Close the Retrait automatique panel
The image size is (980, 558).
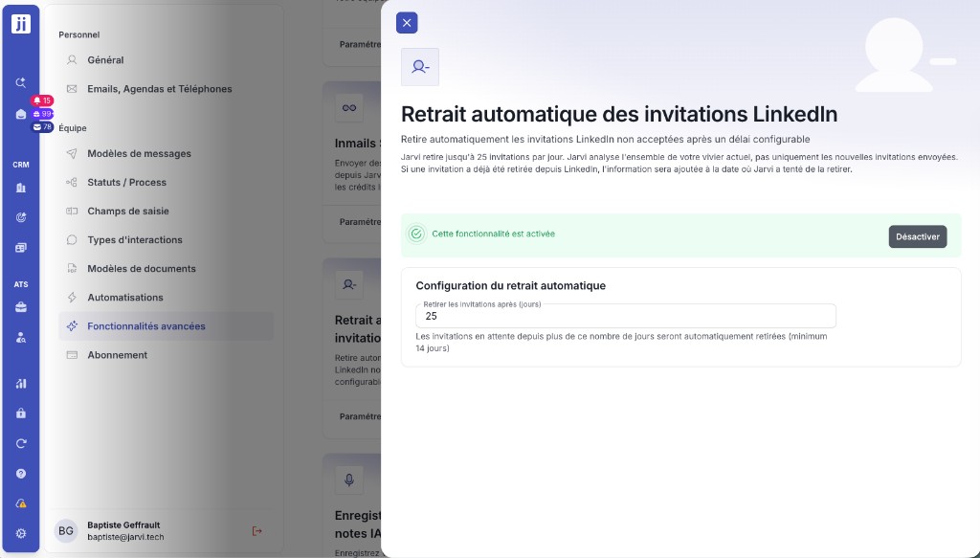[x=407, y=23]
